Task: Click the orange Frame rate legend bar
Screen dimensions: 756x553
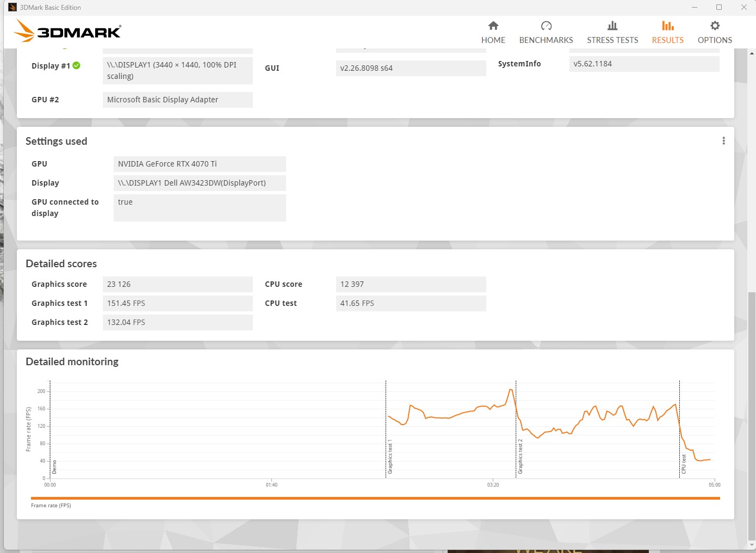Action: pos(375,498)
